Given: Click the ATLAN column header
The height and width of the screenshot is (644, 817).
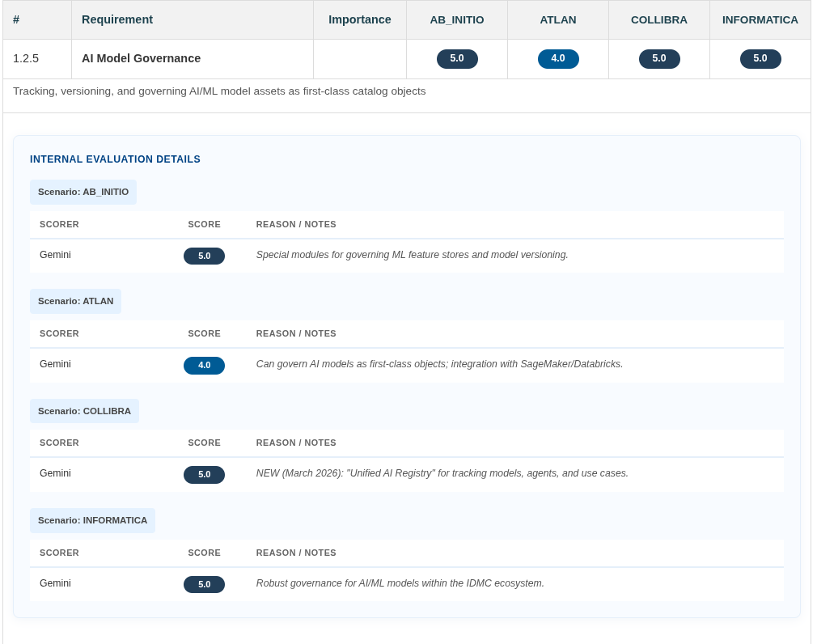Looking at the screenshot, I should point(558,19).
